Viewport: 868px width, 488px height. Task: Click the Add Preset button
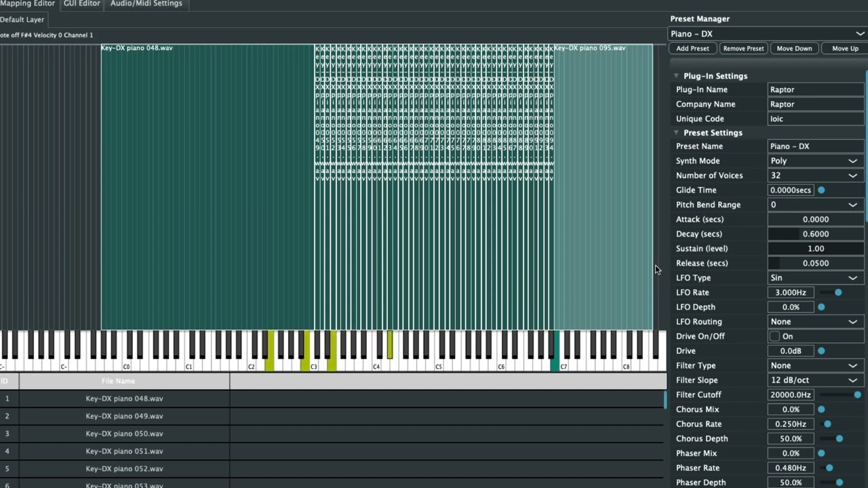pos(692,49)
